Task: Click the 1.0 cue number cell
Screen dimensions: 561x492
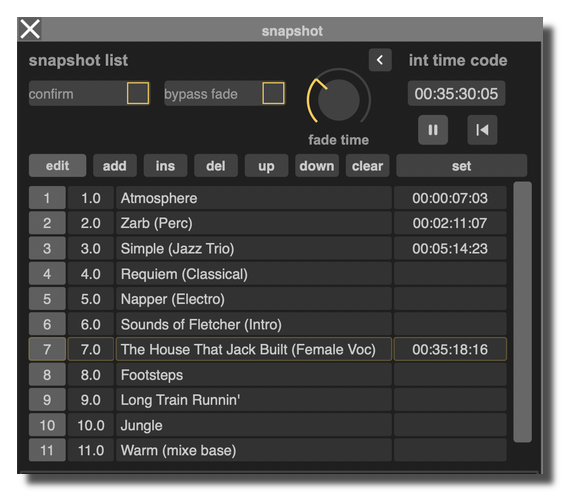Action: tap(91, 198)
